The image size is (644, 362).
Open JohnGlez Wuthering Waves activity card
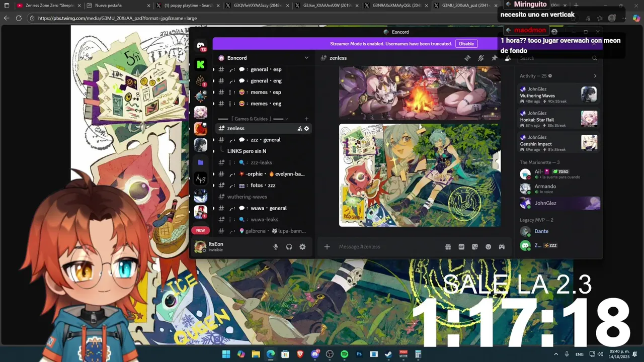pyautogui.click(x=558, y=95)
